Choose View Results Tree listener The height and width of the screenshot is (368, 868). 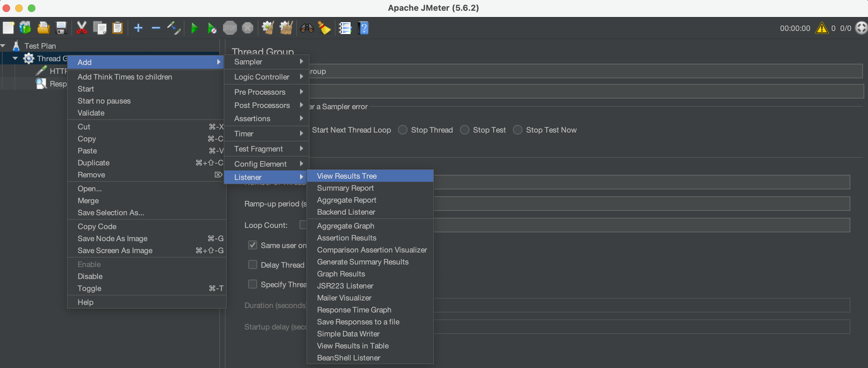[x=347, y=176]
